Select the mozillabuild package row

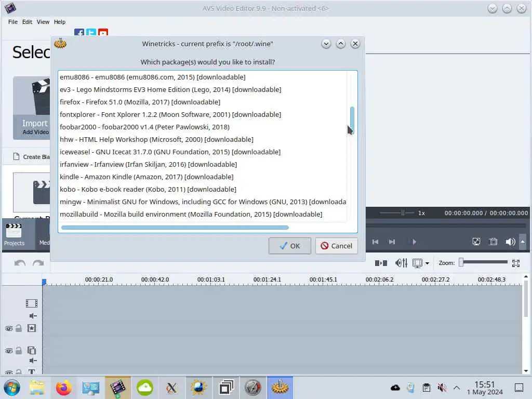(x=203, y=215)
